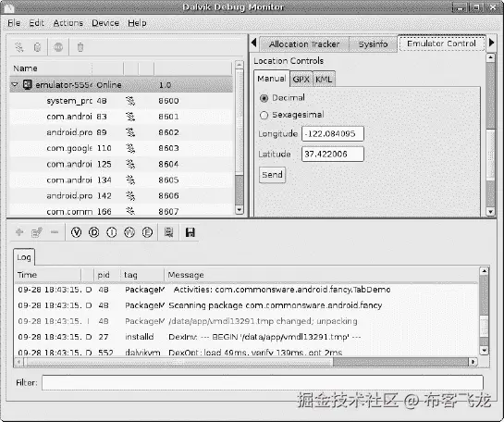Open the Actions menu
The width and height of the screenshot is (504, 422).
[68, 23]
